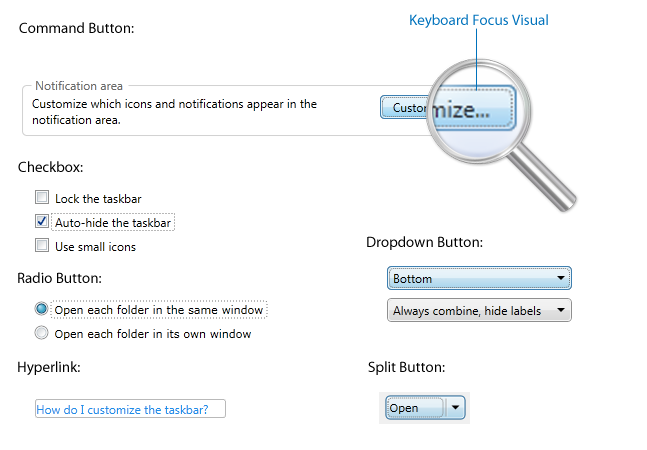This screenshot has width=647, height=450.
Task: Click the Bottom text in the combo box
Action: point(412,279)
